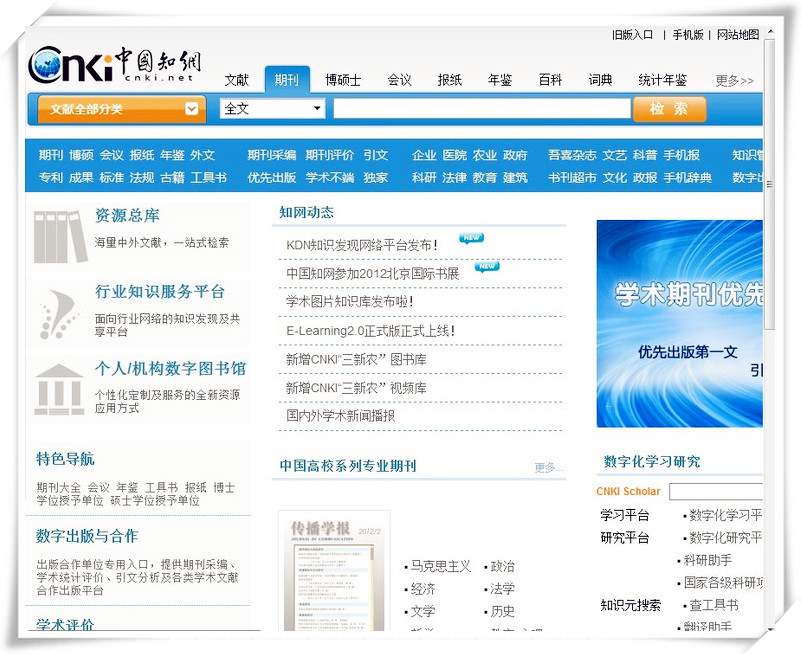This screenshot has height=654, width=802.
Task: Click the orange 检索 search button
Action: coord(670,109)
